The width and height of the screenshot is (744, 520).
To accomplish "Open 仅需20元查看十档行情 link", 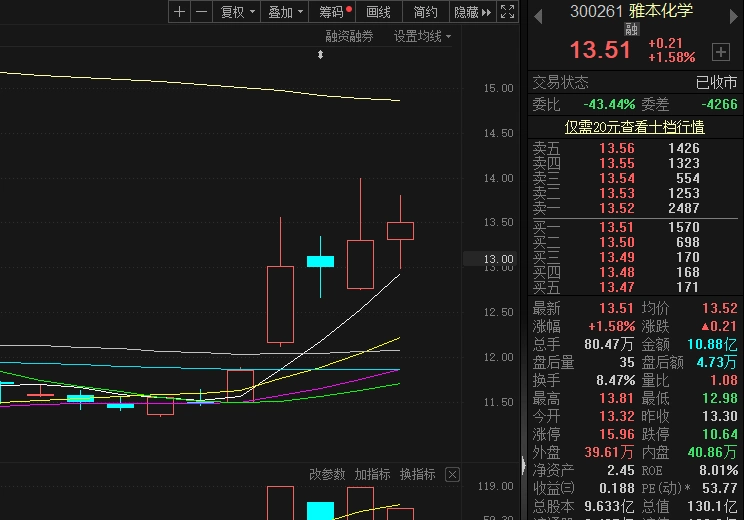I will pyautogui.click(x=634, y=127).
